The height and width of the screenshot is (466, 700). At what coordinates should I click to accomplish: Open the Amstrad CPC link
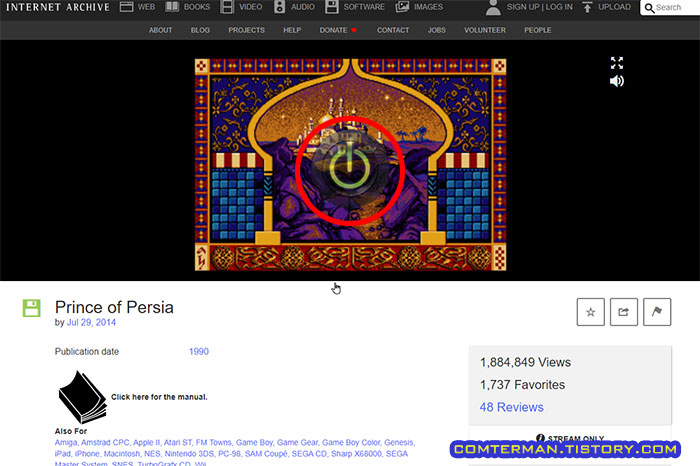pos(105,442)
